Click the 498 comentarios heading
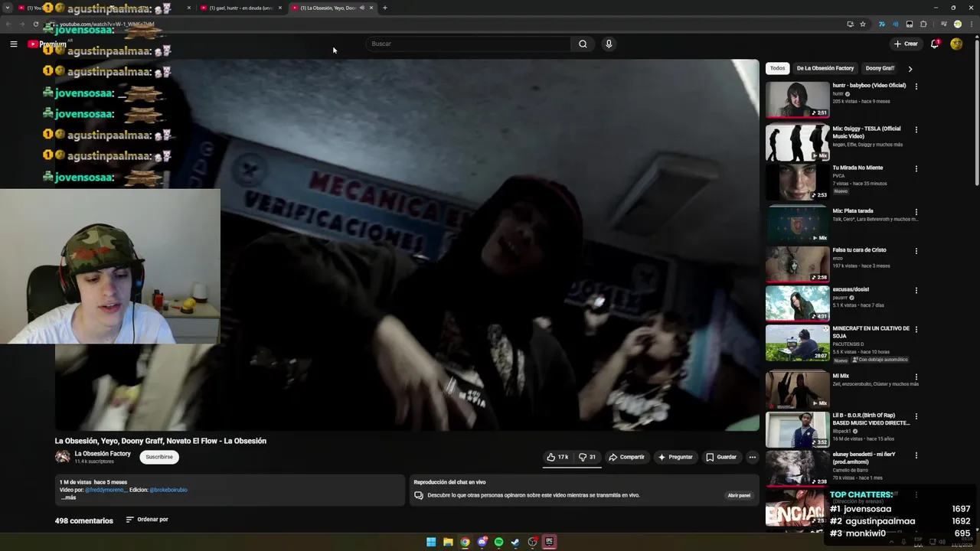The height and width of the screenshot is (551, 980). (83, 520)
